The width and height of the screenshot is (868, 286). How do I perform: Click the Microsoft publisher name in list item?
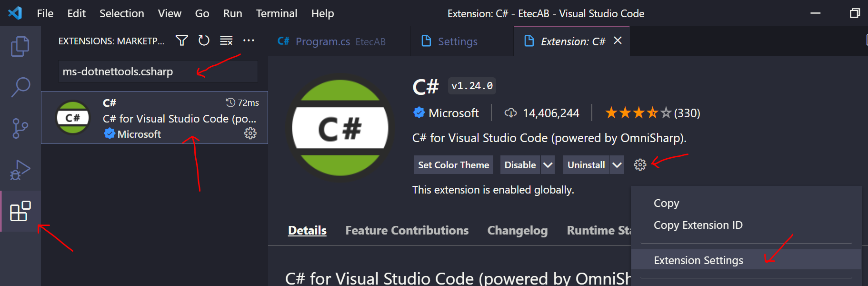(139, 134)
